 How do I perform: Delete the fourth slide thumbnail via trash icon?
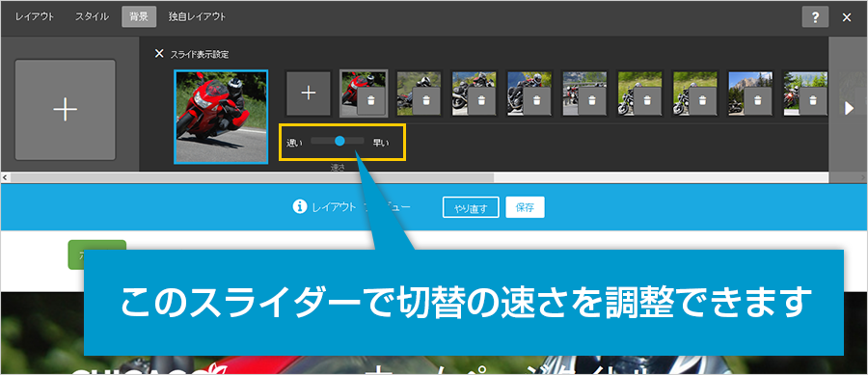[x=537, y=100]
